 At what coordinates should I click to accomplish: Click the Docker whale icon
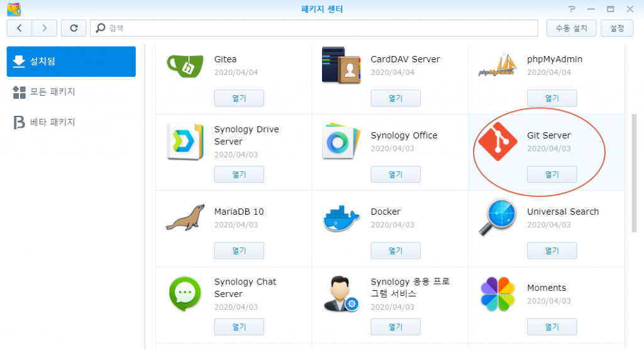pos(341,218)
